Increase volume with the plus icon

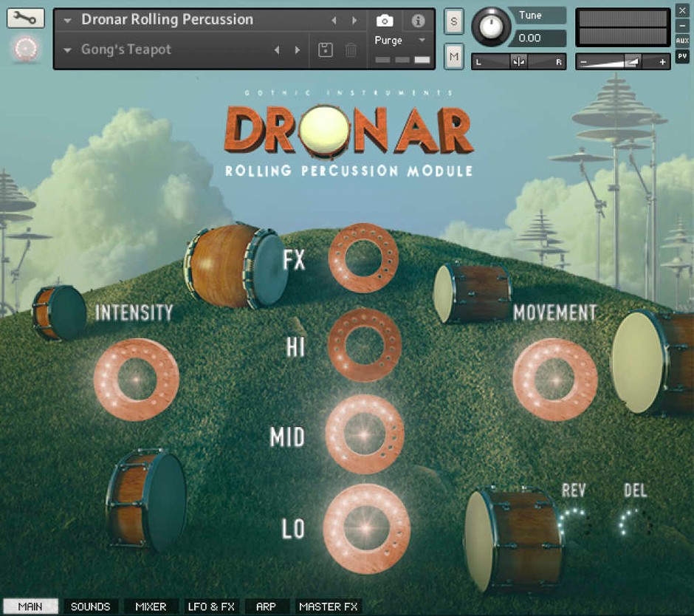point(662,63)
